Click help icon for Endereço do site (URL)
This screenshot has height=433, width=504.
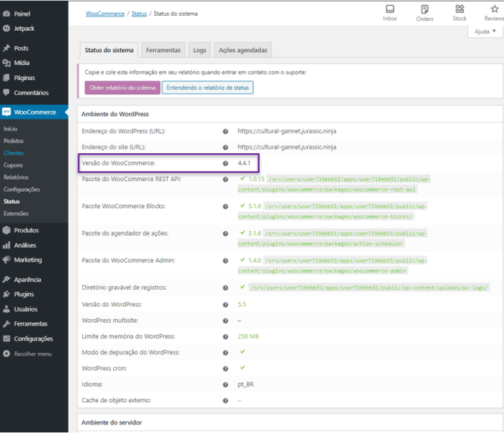tap(226, 147)
